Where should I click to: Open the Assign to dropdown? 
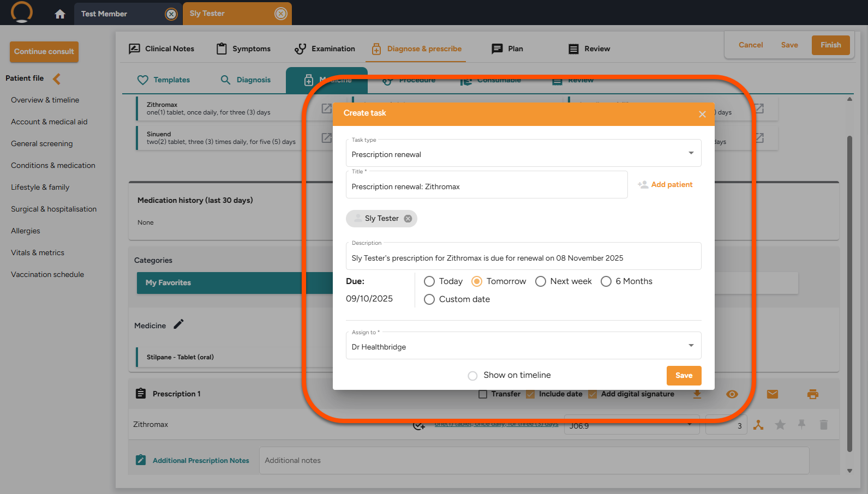click(x=524, y=346)
